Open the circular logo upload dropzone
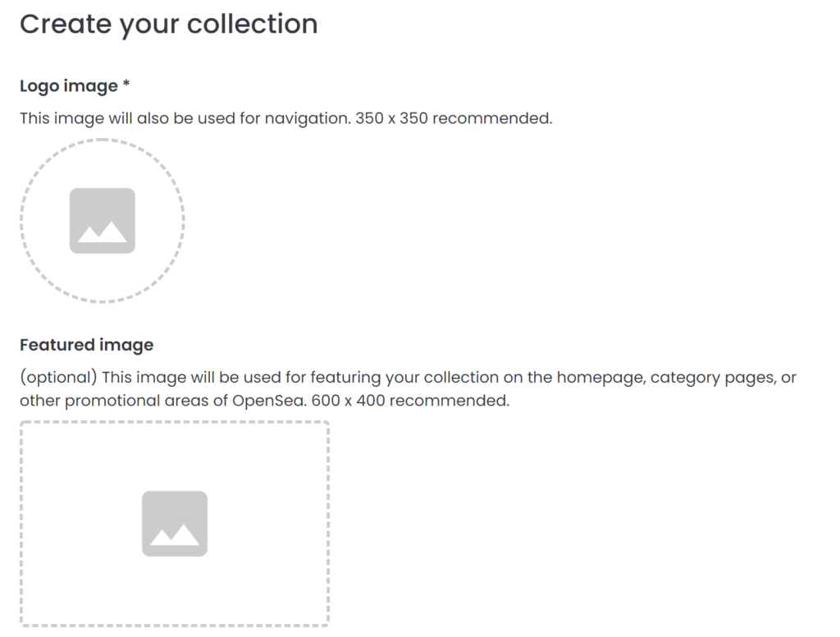The width and height of the screenshot is (840, 637). tap(103, 220)
